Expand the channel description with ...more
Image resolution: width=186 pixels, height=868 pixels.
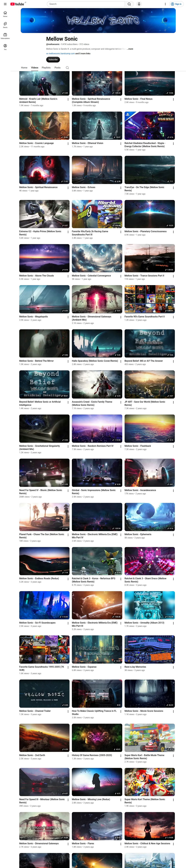coord(130,49)
